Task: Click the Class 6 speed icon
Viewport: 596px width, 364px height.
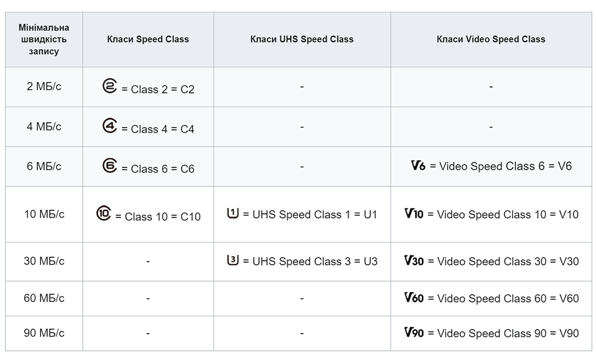Action: (x=110, y=166)
